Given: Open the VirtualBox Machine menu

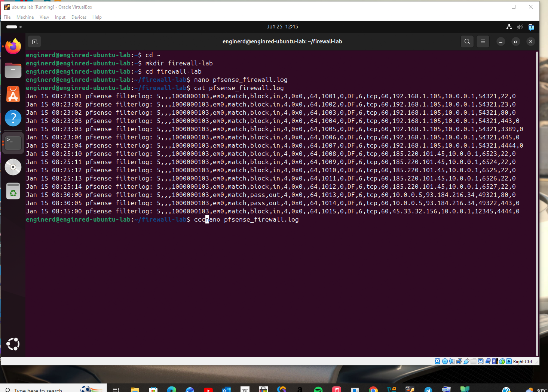Looking at the screenshot, I should click(25, 17).
